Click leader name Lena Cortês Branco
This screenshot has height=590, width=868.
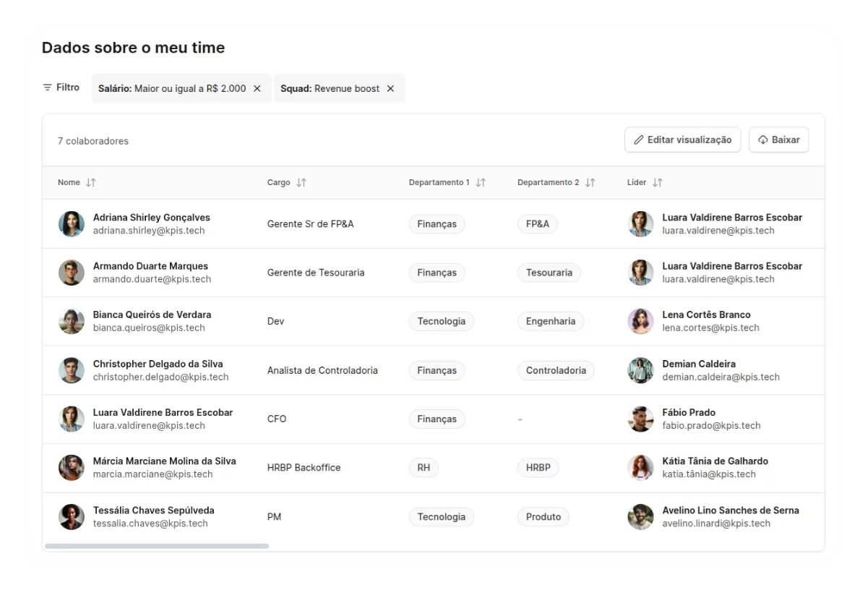[706, 315]
